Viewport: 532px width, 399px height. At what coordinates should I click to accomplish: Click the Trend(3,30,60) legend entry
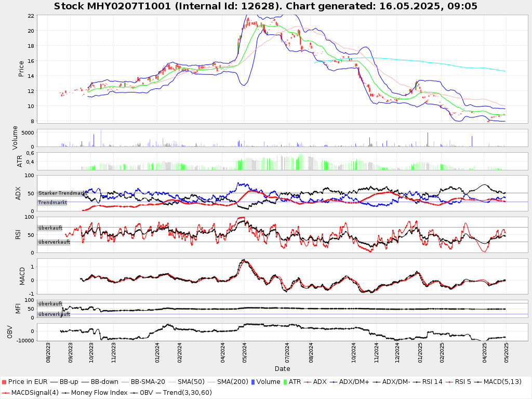pyautogui.click(x=183, y=393)
